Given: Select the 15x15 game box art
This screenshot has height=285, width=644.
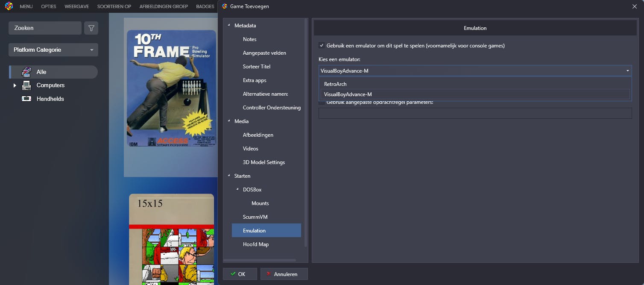Looking at the screenshot, I should (171, 239).
